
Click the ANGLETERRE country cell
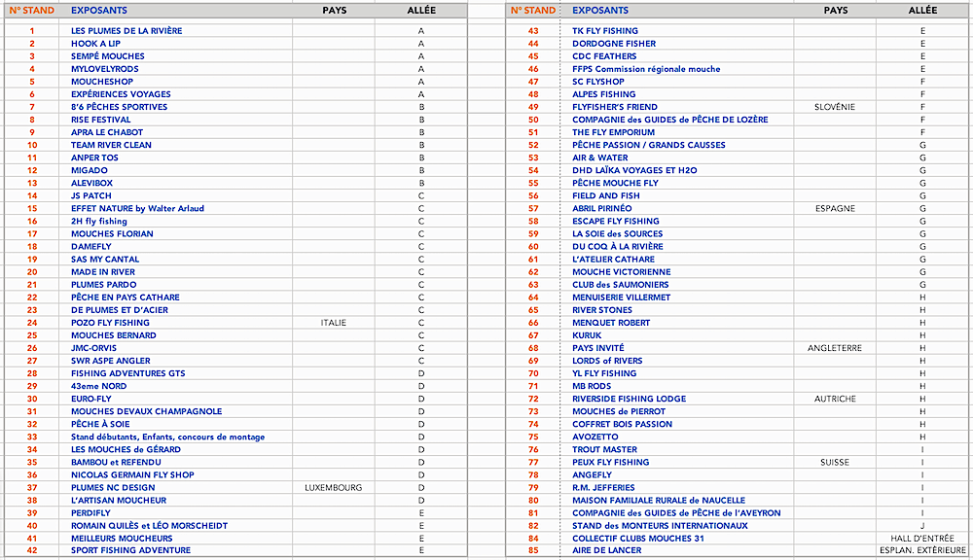[x=835, y=348]
